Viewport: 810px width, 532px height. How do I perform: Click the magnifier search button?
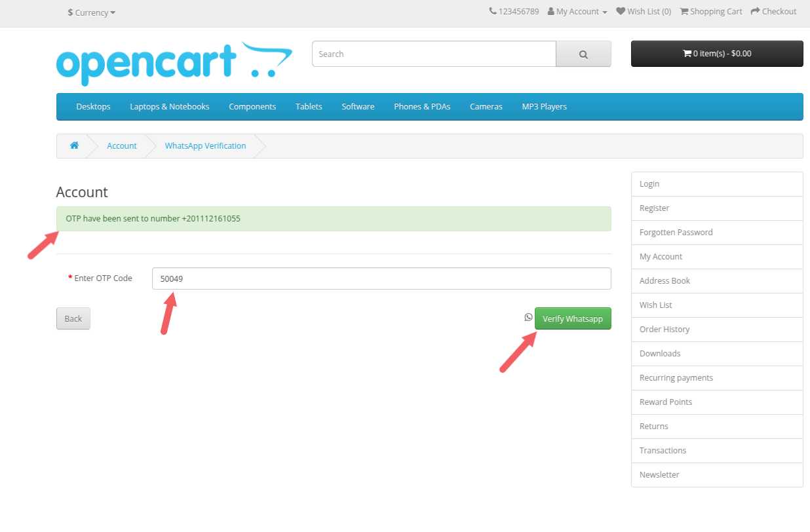pos(583,54)
